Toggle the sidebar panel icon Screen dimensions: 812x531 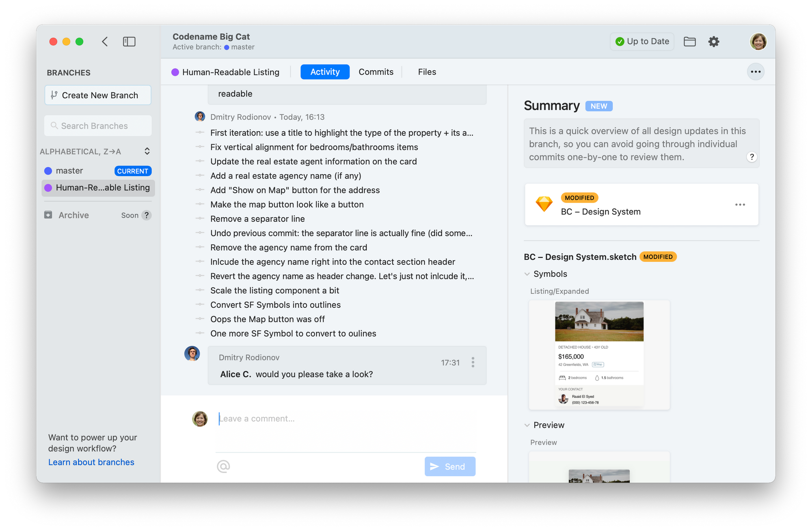pyautogui.click(x=129, y=41)
